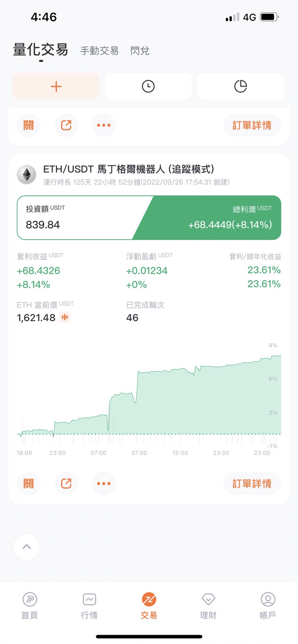298x644 pixels.
Task: Expand more options (three dots) on ETH bot
Action: coord(103,483)
